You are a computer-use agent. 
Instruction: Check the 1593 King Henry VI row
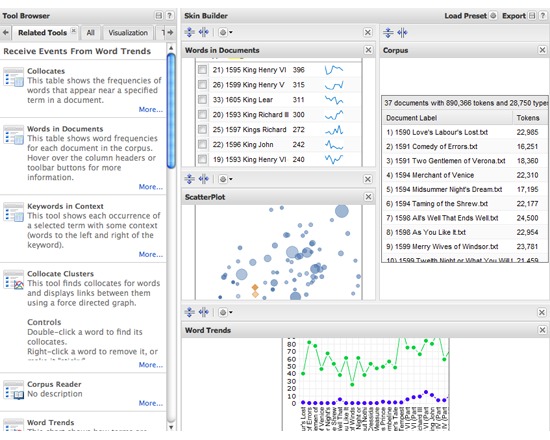[202, 159]
